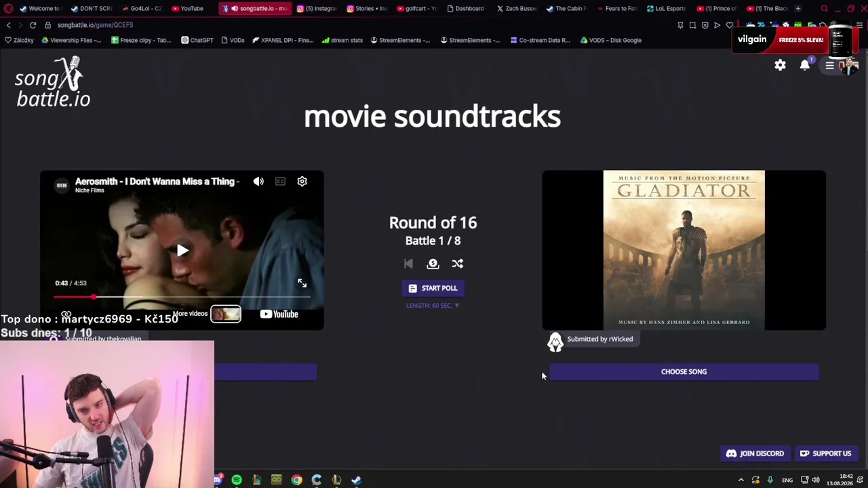
Task: Open the ENG language switcher
Action: pos(787,480)
